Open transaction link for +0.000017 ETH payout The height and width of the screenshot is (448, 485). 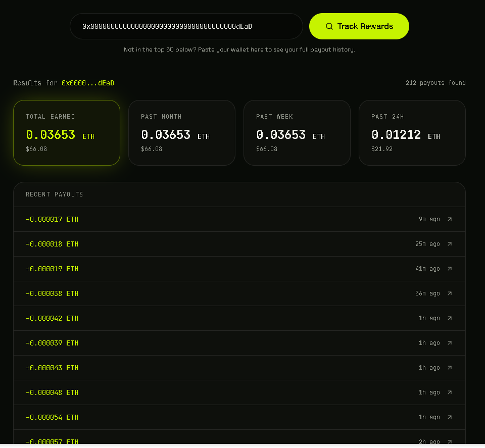click(450, 219)
